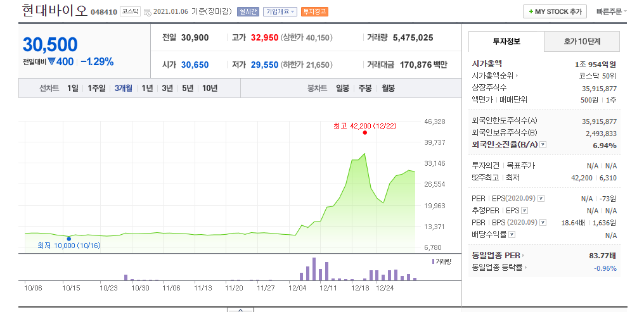Click the 시가 30,650 value
The width and height of the screenshot is (644, 312).
(195, 65)
